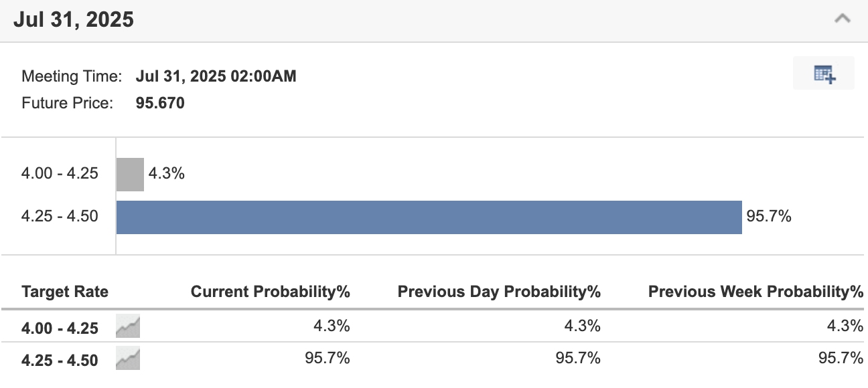This screenshot has height=388, width=868.
Task: Click the Meeting Time value text
Action: pyautogui.click(x=216, y=76)
